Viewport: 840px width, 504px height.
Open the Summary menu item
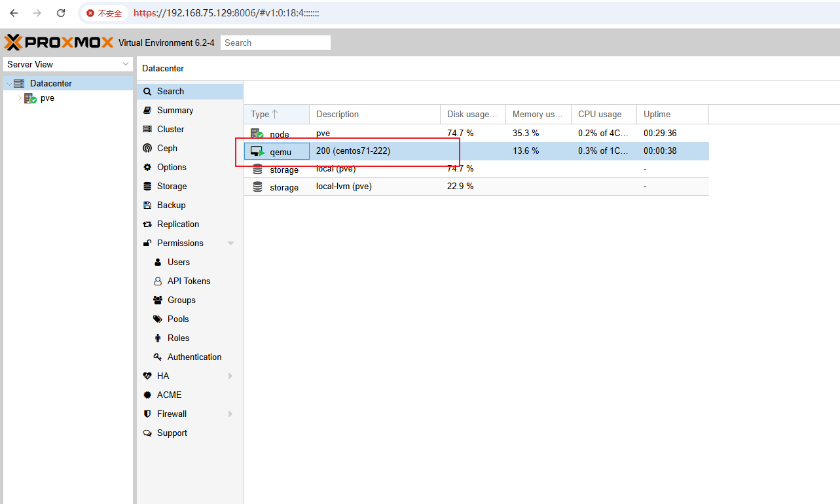(175, 111)
